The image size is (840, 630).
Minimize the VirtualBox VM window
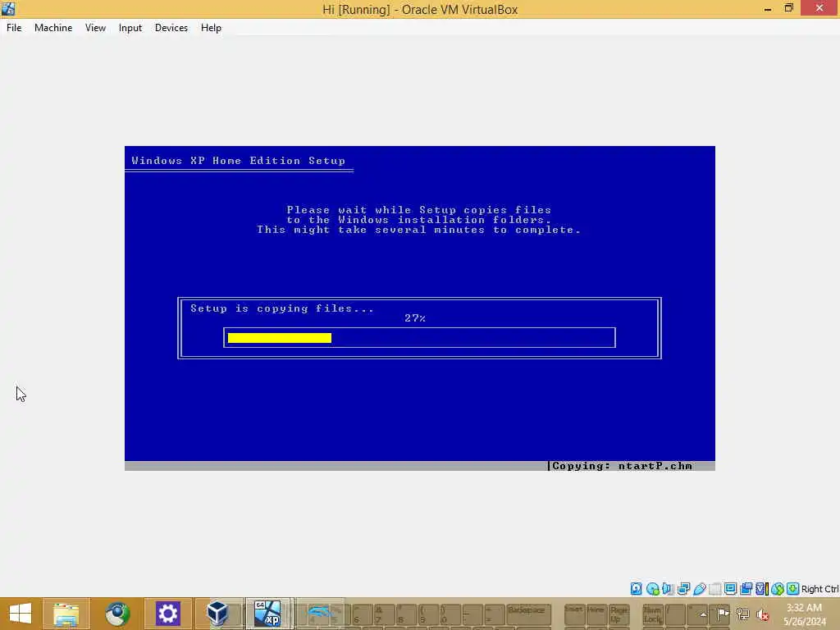(768, 9)
